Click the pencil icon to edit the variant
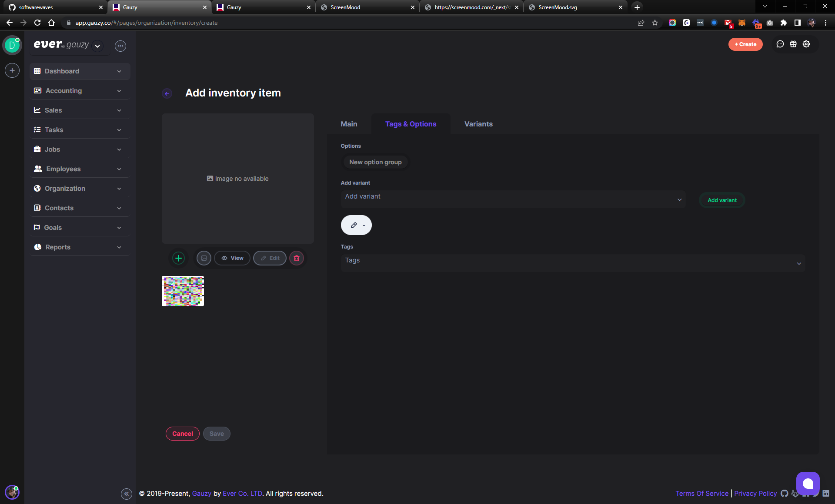The image size is (835, 504). click(x=354, y=225)
